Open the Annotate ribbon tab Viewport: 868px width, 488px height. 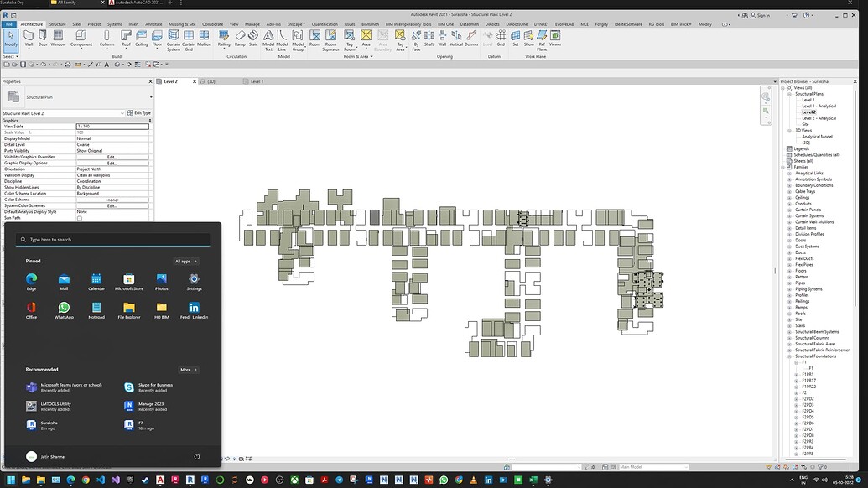tap(152, 24)
